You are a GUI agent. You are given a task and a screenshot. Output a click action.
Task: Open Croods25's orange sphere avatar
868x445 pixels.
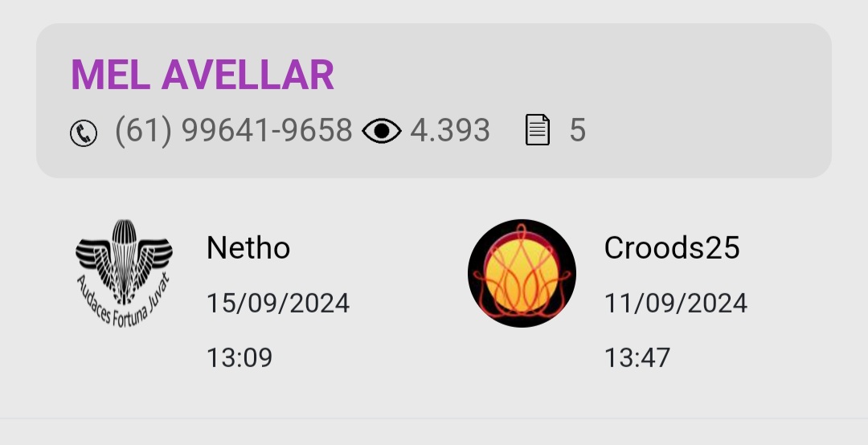point(522,273)
